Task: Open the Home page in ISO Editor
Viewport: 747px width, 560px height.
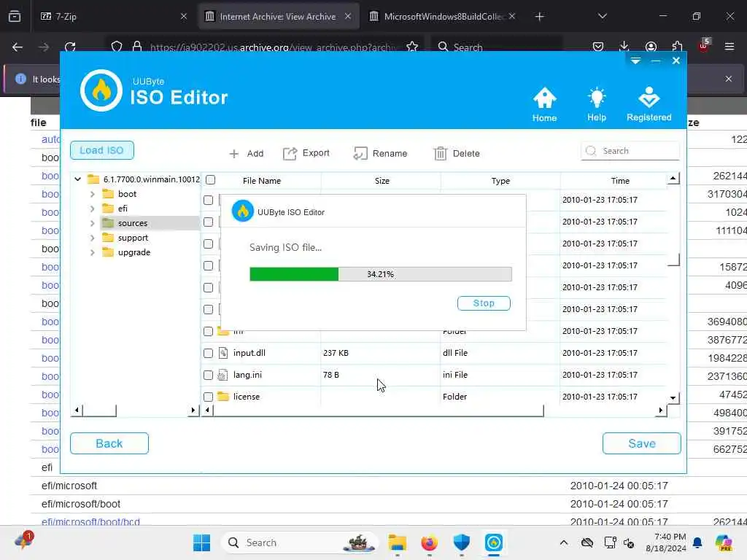Action: [544, 104]
